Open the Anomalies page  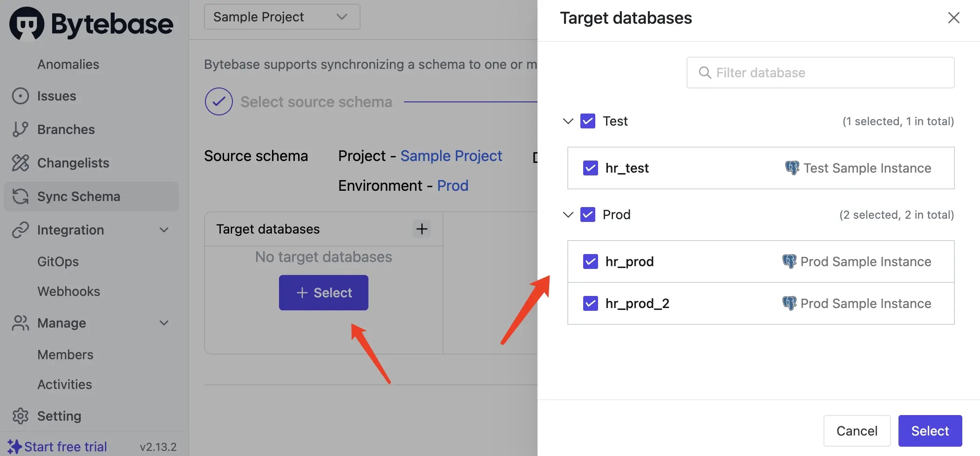click(x=68, y=64)
